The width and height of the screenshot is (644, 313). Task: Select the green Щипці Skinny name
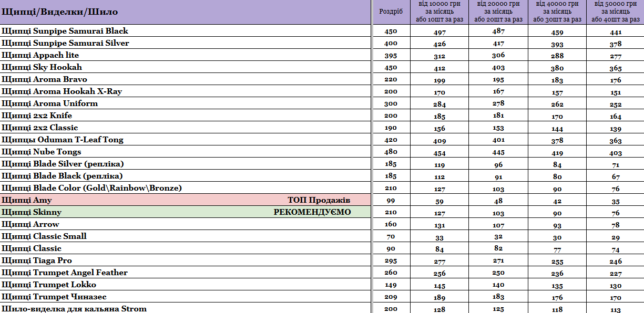(32, 212)
